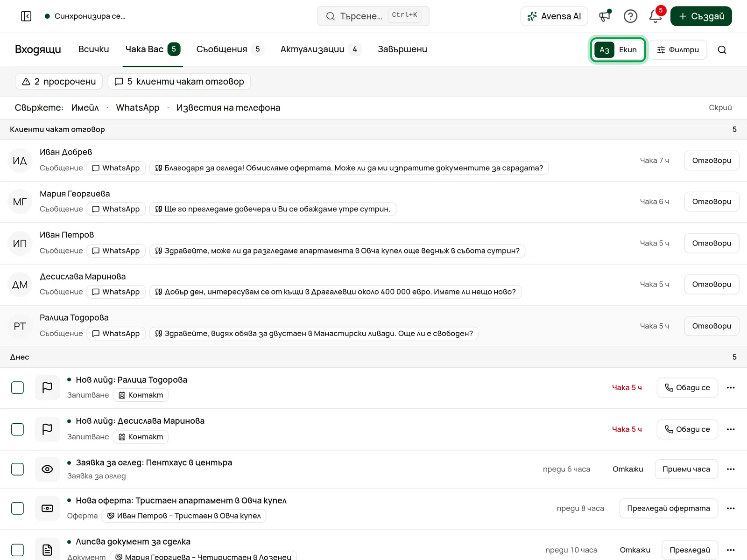The width and height of the screenshot is (747, 560).
Task: Switch to the Завършени tab
Action: (x=402, y=49)
